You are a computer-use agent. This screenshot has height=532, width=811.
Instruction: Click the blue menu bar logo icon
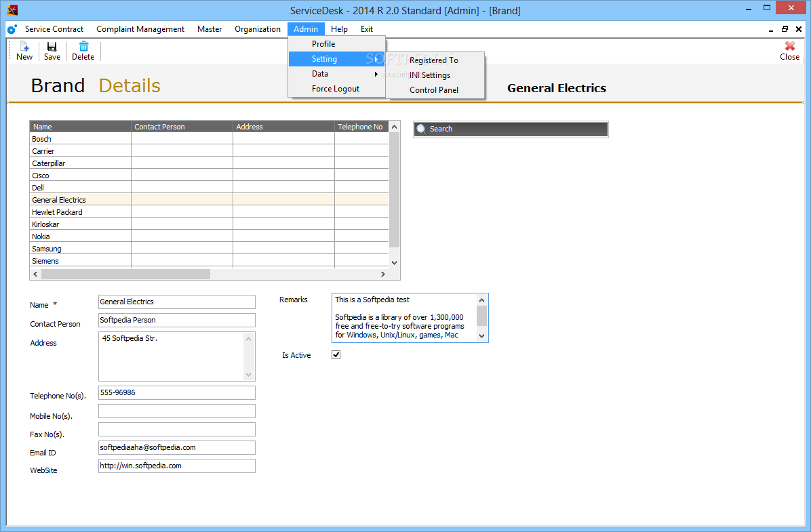pyautogui.click(x=12, y=29)
